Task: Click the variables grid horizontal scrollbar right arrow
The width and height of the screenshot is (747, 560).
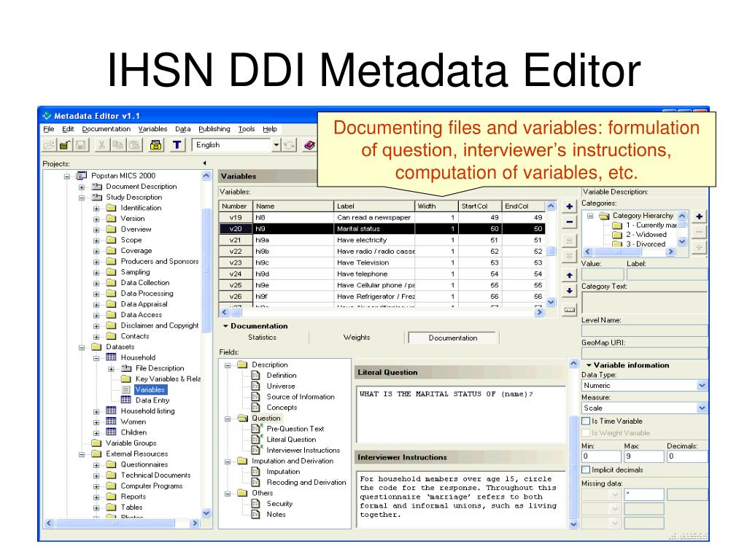Action: pos(539,312)
